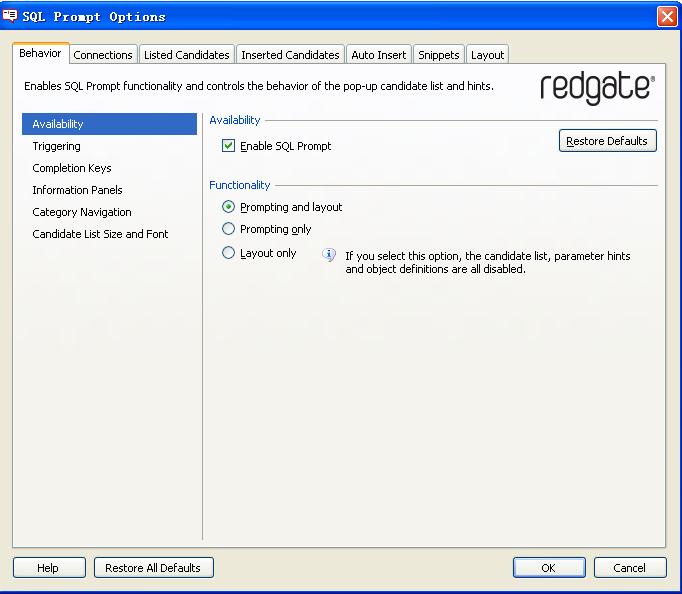Click the Availability section heading on the right
The width and height of the screenshot is (682, 594).
click(235, 120)
